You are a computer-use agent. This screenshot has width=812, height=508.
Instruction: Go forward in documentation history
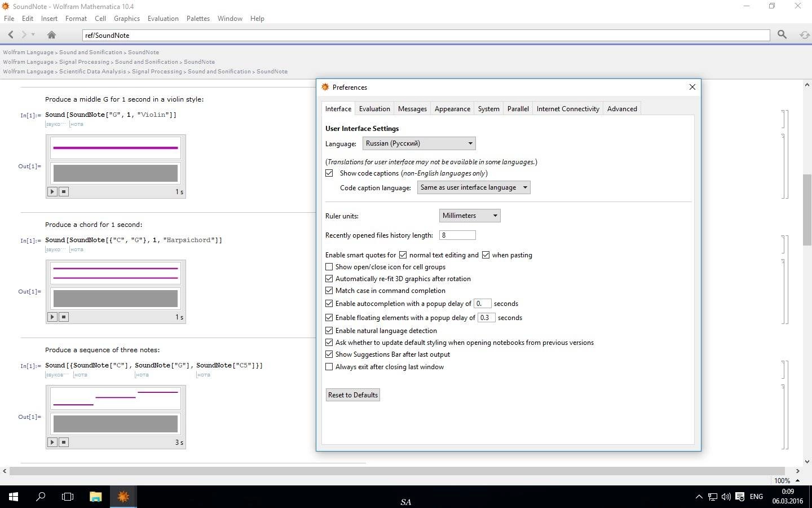point(24,35)
